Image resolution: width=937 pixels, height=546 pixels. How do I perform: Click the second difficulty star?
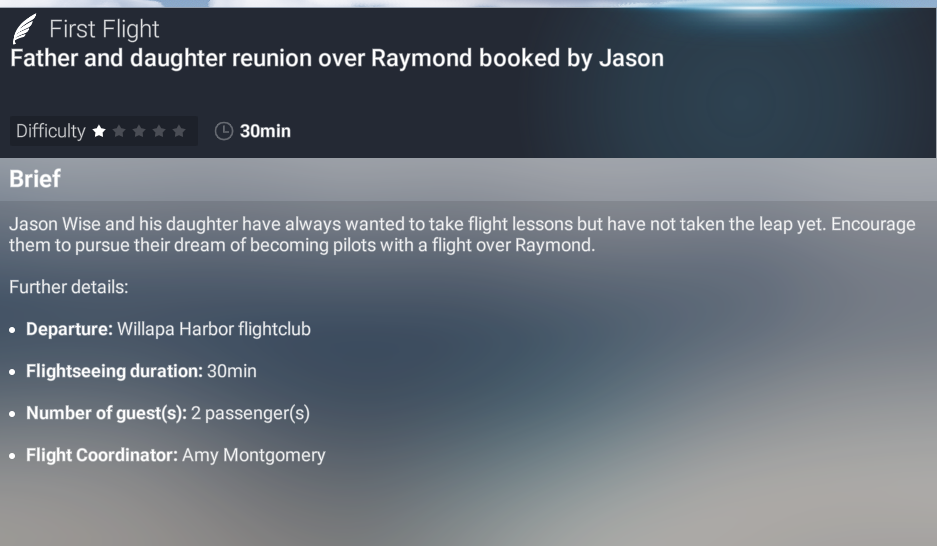tap(119, 131)
